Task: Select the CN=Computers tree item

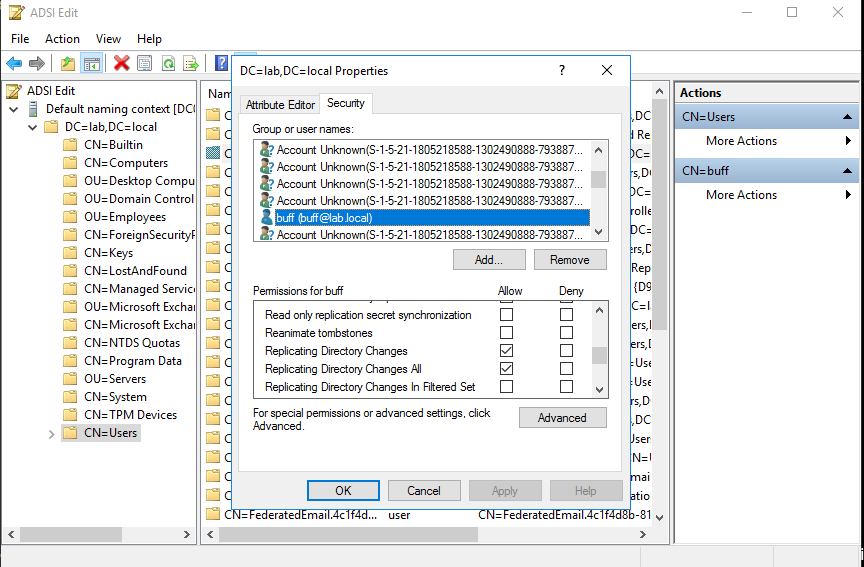Action: [126, 163]
